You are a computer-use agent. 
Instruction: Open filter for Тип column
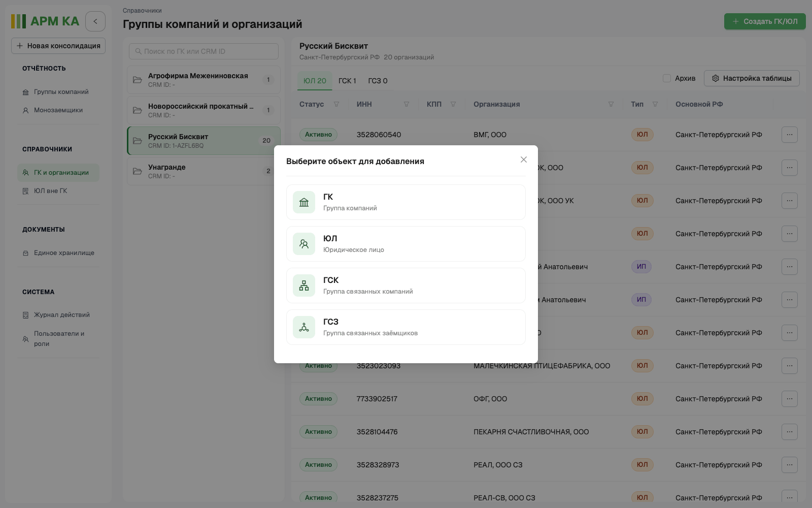point(655,104)
